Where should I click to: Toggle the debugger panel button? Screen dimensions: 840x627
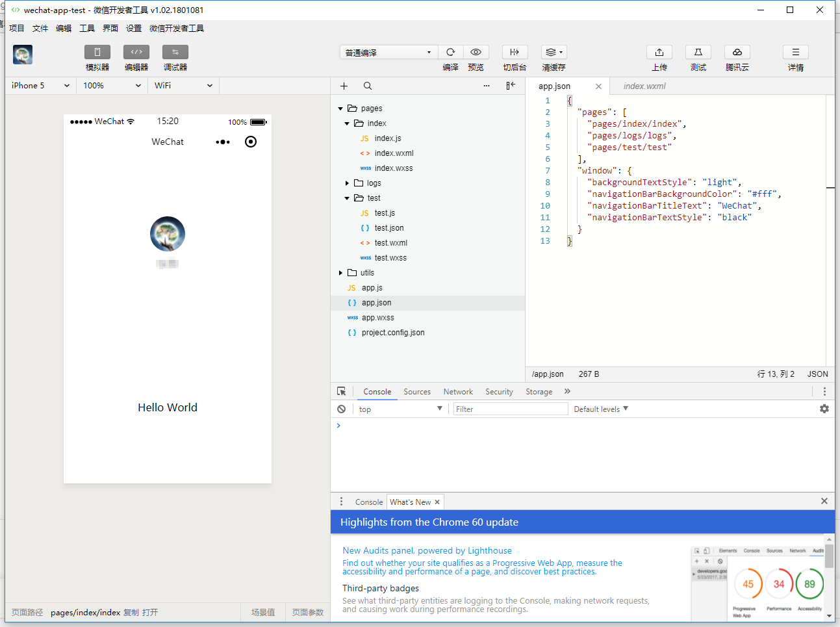[175, 52]
